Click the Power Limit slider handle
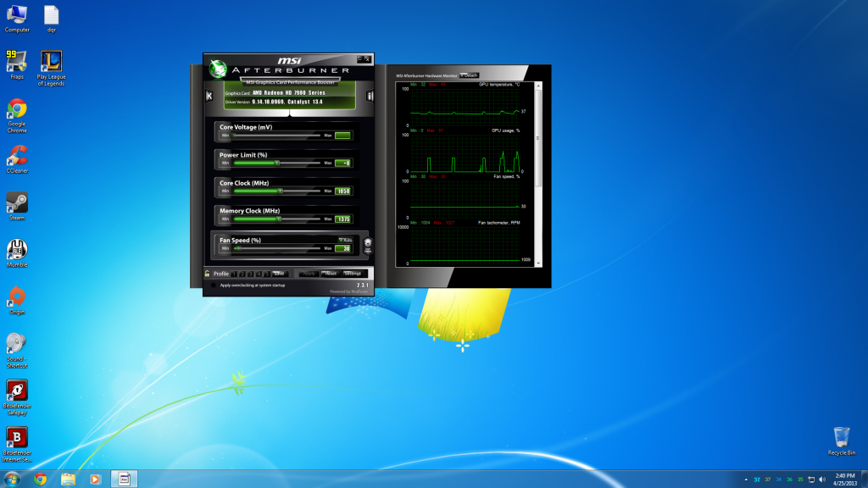Viewport: 868px width, 488px height. pyautogui.click(x=277, y=164)
